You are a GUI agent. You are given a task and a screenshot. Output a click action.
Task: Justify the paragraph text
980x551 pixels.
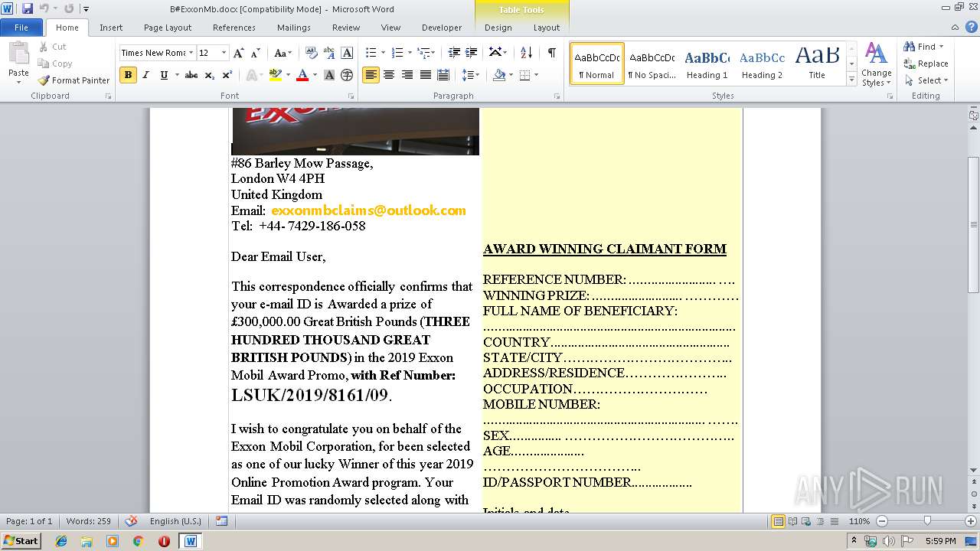pyautogui.click(x=425, y=75)
